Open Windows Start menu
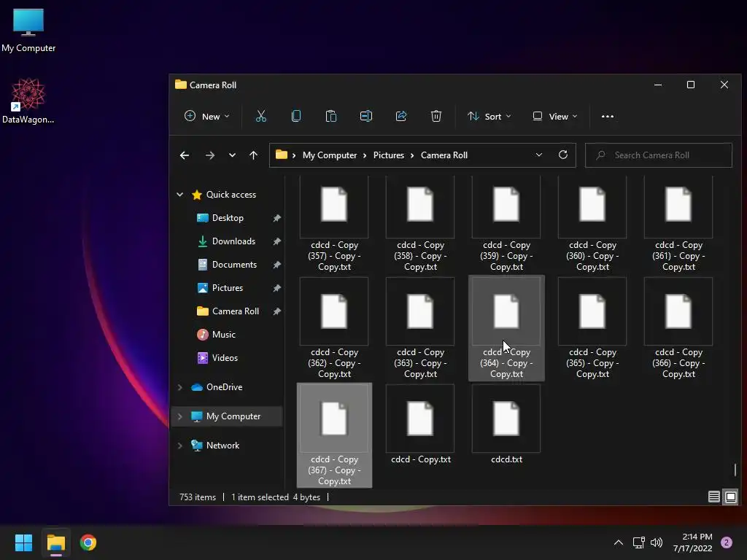This screenshot has width=747, height=560. point(23,542)
